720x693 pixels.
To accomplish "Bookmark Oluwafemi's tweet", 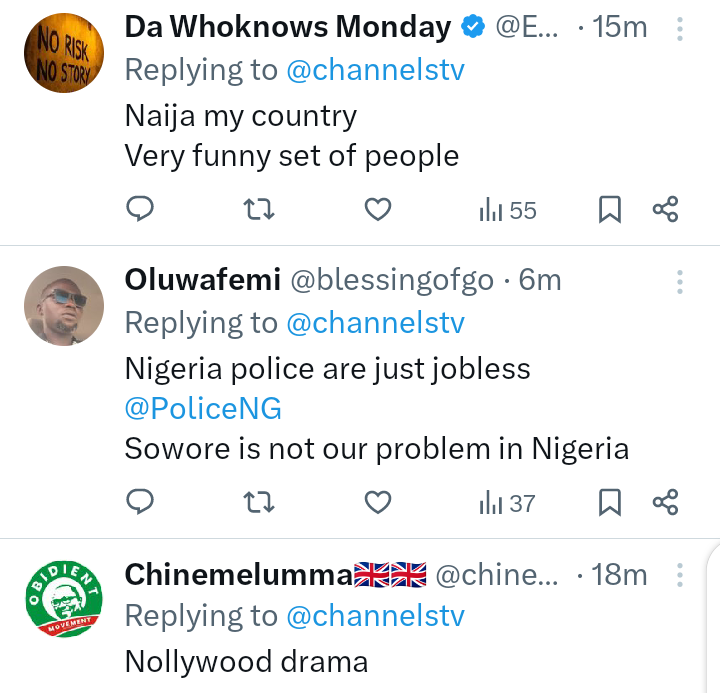I will 610,501.
